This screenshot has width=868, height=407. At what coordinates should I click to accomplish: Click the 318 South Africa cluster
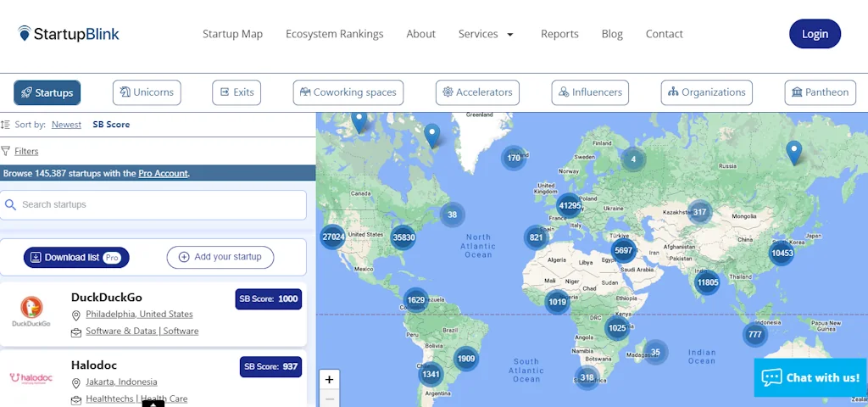[x=587, y=377]
